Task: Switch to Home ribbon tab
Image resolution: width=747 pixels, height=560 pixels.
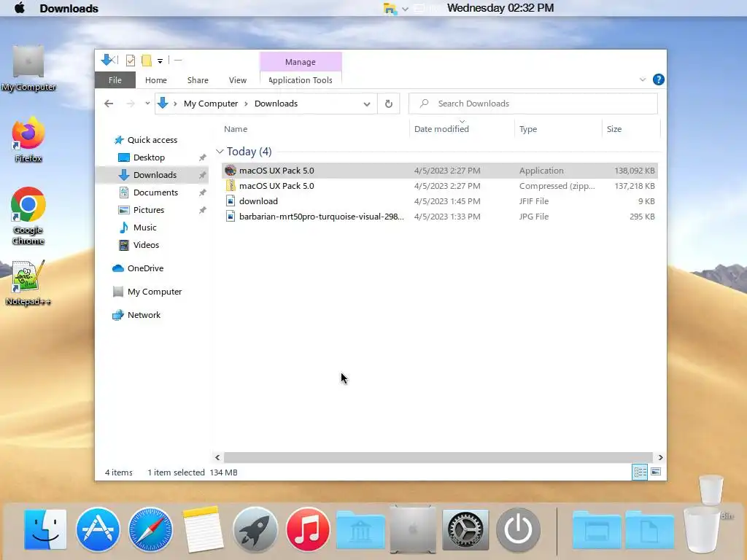Action: pos(156,80)
